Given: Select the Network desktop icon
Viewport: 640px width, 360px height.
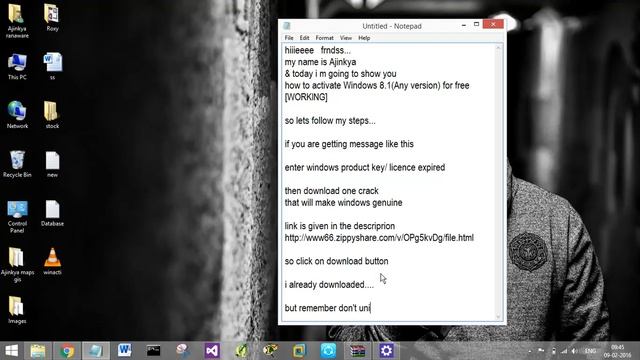Looking at the screenshot, I should point(17,115).
